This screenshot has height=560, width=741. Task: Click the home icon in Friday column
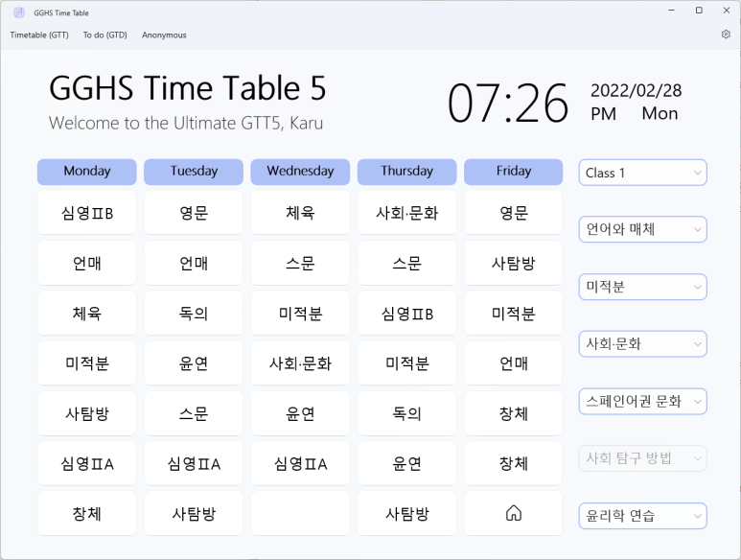[x=514, y=513]
